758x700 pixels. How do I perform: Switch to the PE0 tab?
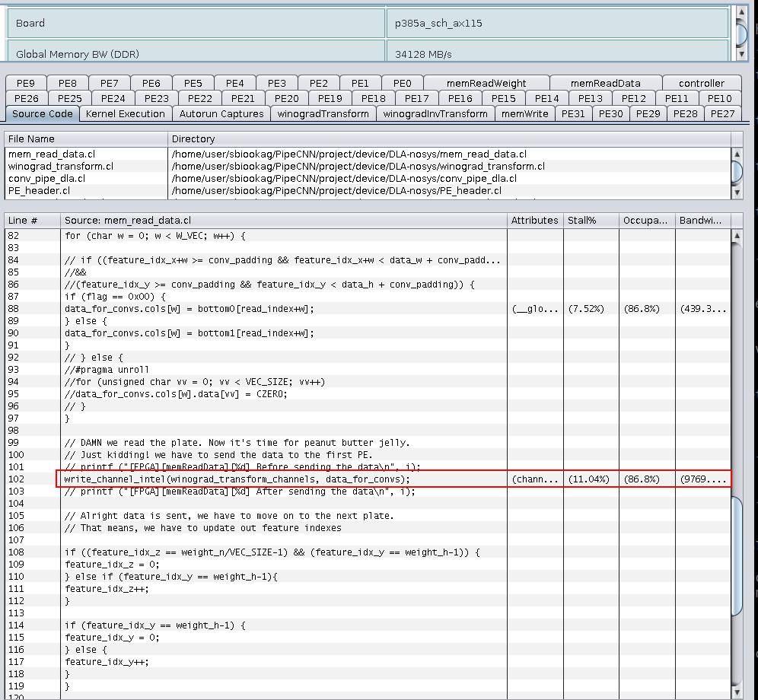point(402,83)
